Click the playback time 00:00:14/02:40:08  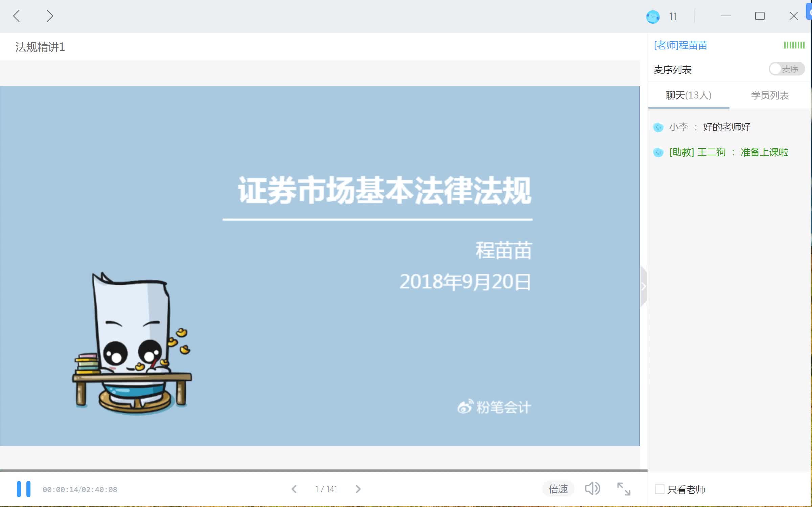click(80, 489)
